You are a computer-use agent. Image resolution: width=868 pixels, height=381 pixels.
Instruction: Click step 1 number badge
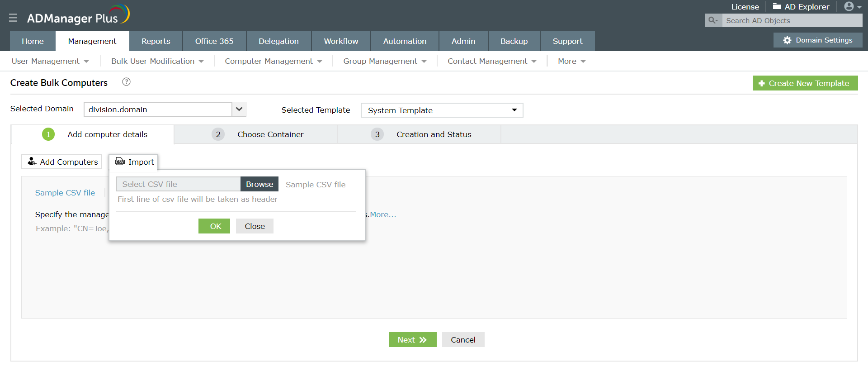(x=48, y=134)
